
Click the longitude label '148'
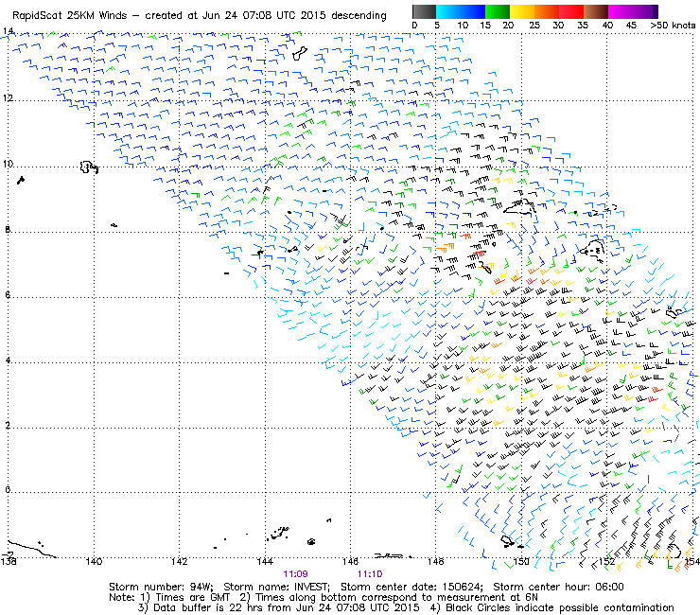click(x=436, y=561)
